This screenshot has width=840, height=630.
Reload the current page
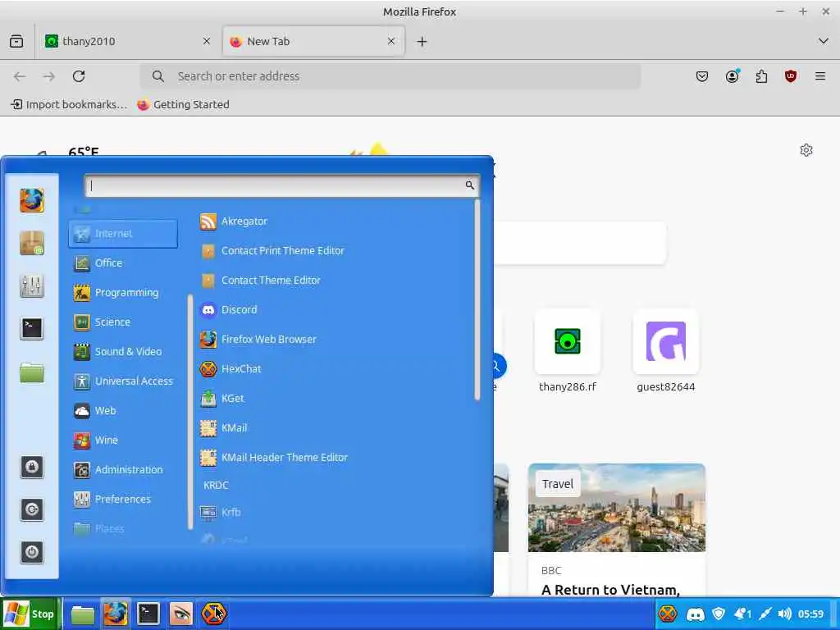(79, 76)
